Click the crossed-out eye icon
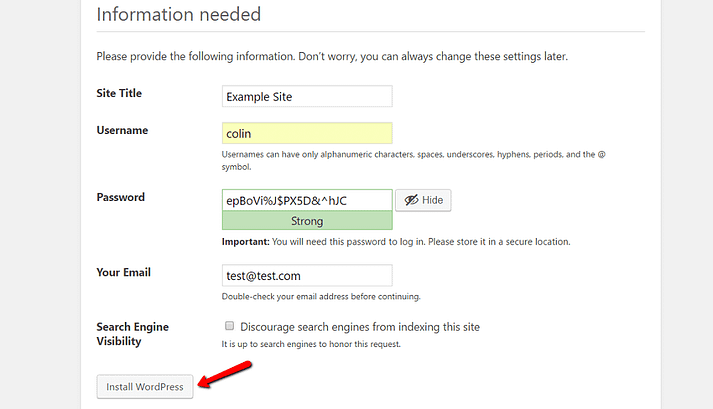 tap(410, 200)
